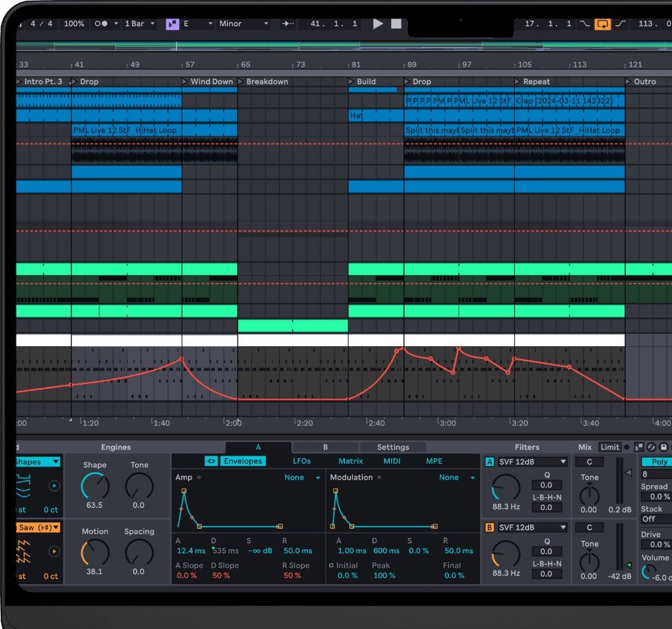The width and height of the screenshot is (672, 629).
Task: Launch the Repeat locator arrow
Action: click(517, 81)
